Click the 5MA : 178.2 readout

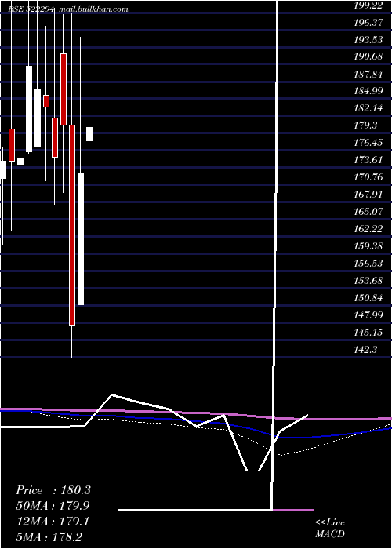(x=49, y=536)
